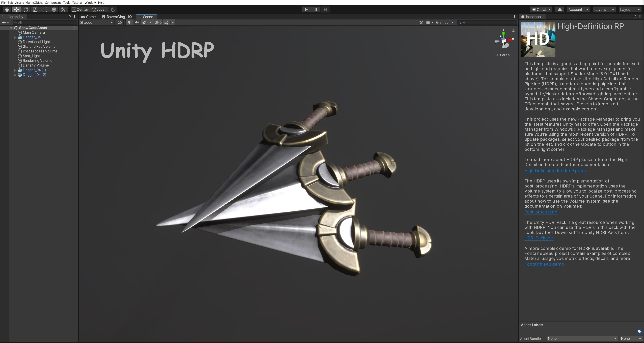Select the combined Transform tool
The height and width of the screenshot is (343, 644).
(54, 10)
